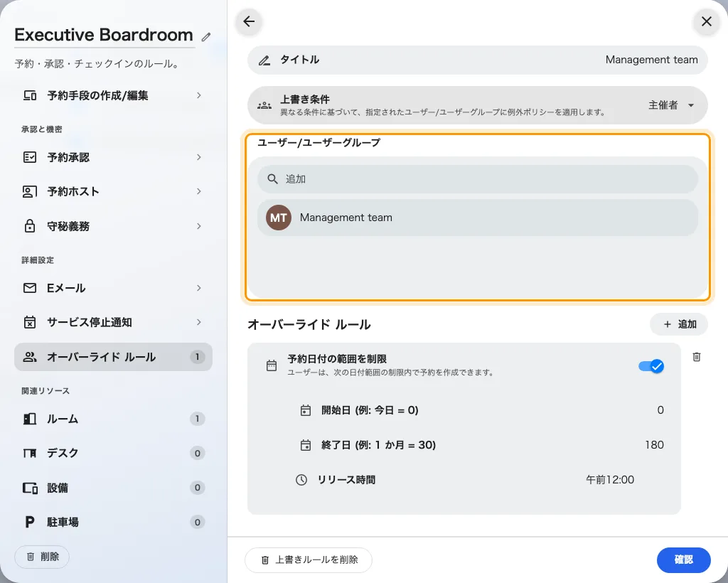Click the 駐車場 count badge 0

[198, 522]
